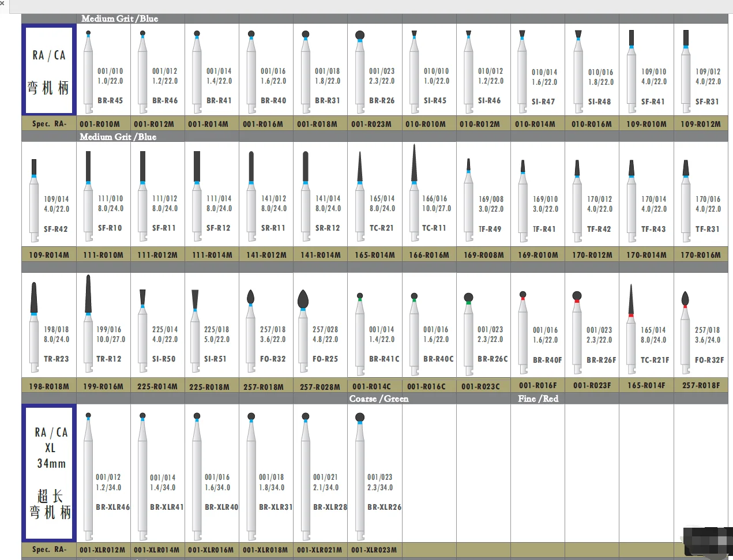This screenshot has height=560, width=733.
Task: Click model label BR-R46
Action: 165,100
